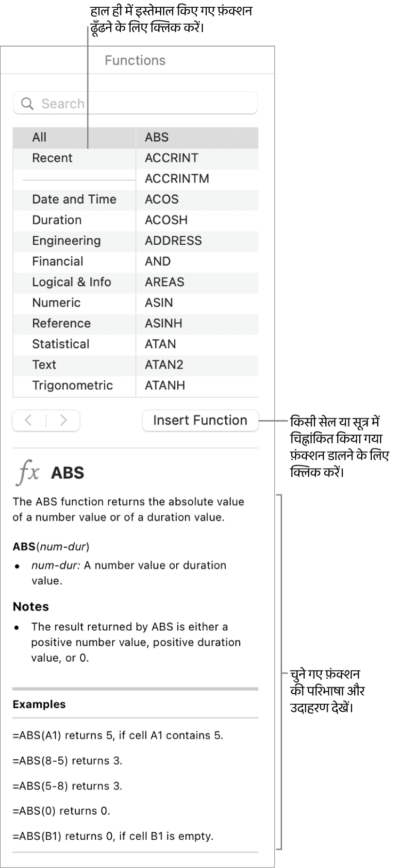
Task: Open the Statistical category
Action: (x=61, y=344)
